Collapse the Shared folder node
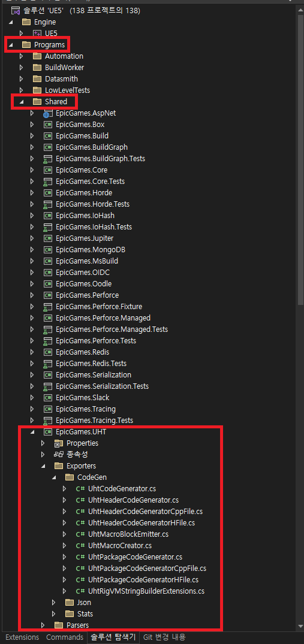 click(22, 101)
